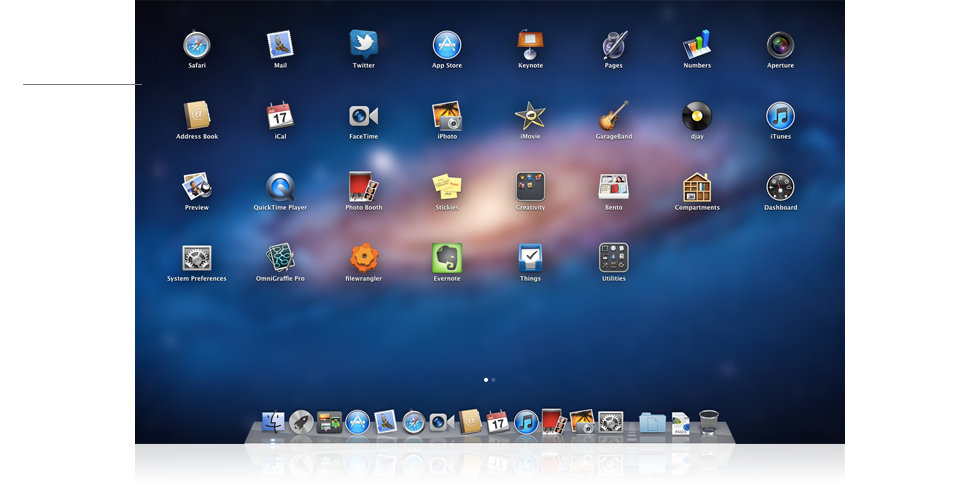This screenshot has width=980, height=485.
Task: Open the Numbers spreadsheet app
Action: [x=697, y=45]
